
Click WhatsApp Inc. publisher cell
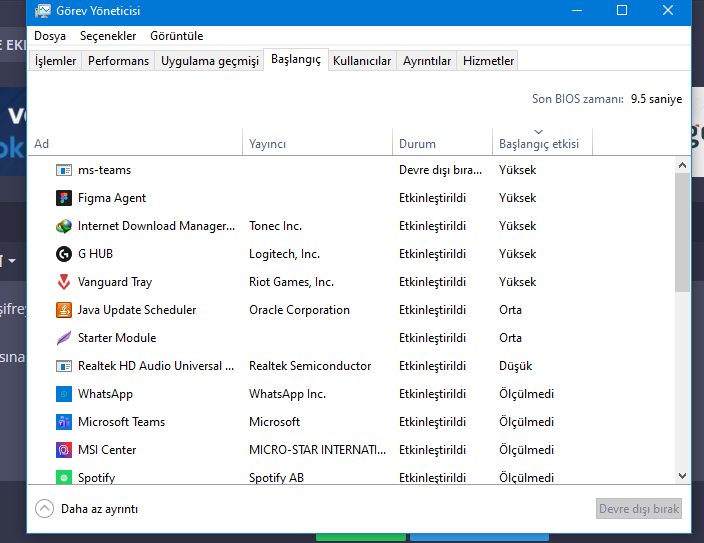[x=287, y=394]
